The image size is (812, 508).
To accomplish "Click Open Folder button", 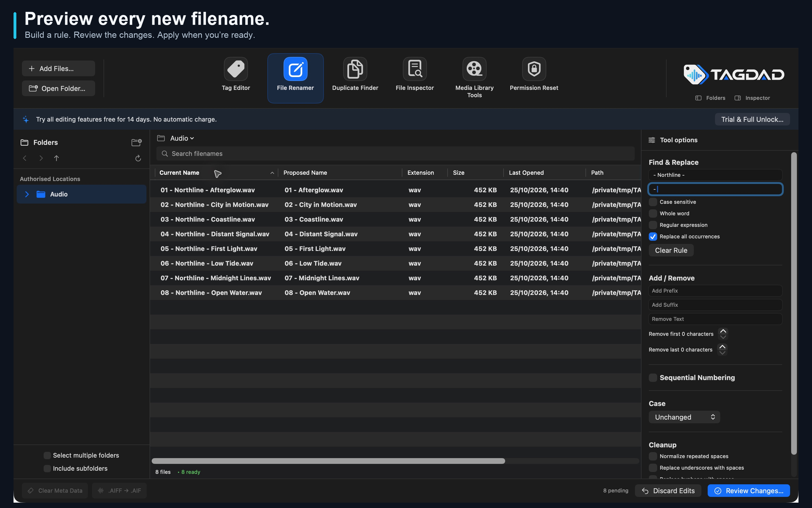I will [x=58, y=88].
